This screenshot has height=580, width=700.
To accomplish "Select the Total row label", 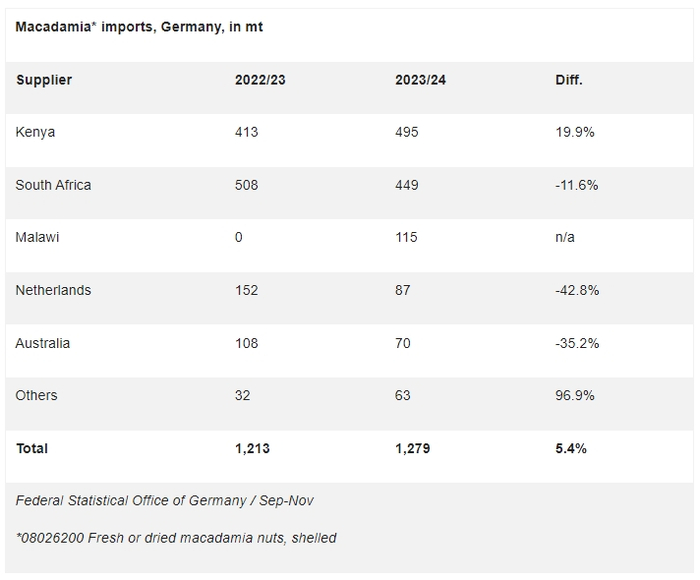I will [32, 448].
